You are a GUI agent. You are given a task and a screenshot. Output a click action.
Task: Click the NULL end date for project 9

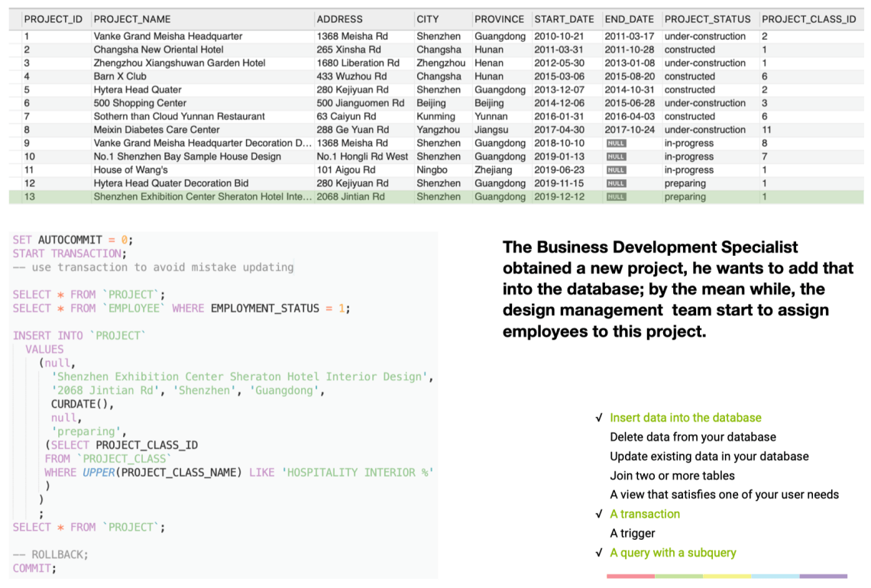pos(616,144)
